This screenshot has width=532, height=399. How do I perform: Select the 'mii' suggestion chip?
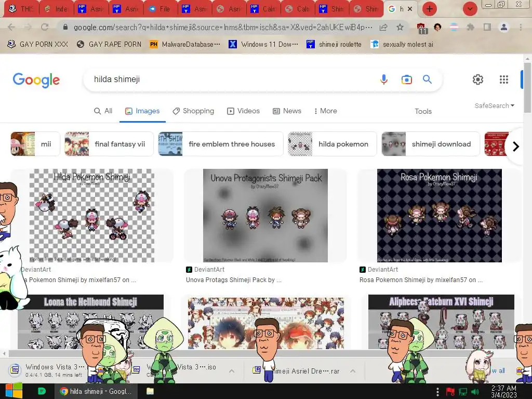coord(35,144)
